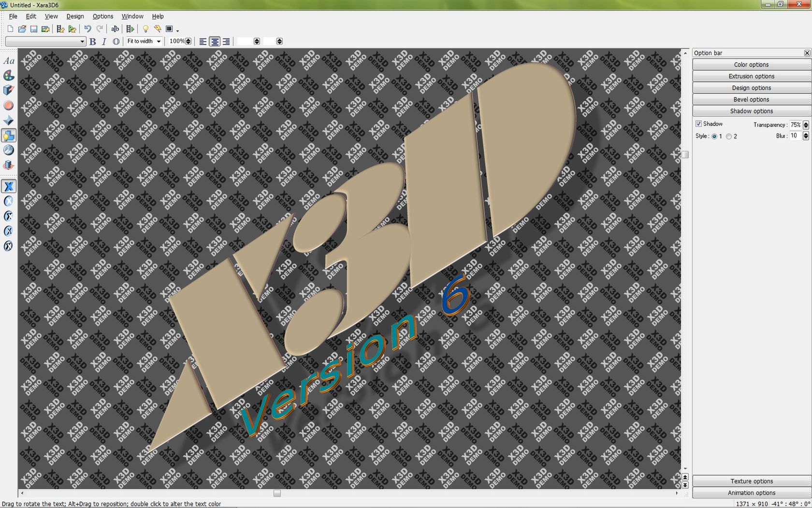Open the File menu

coord(13,16)
